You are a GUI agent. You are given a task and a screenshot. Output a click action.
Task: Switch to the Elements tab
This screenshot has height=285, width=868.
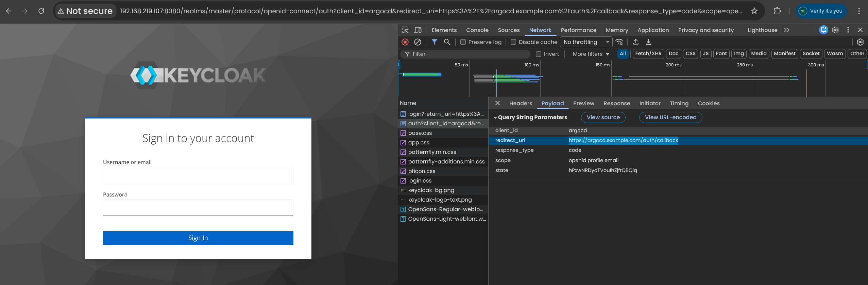coord(444,30)
